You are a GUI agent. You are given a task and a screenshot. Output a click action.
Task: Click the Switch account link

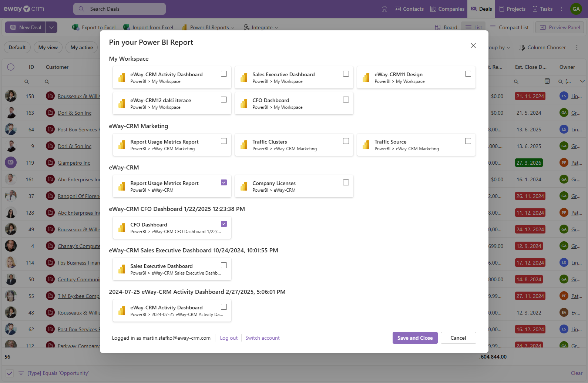(262, 338)
